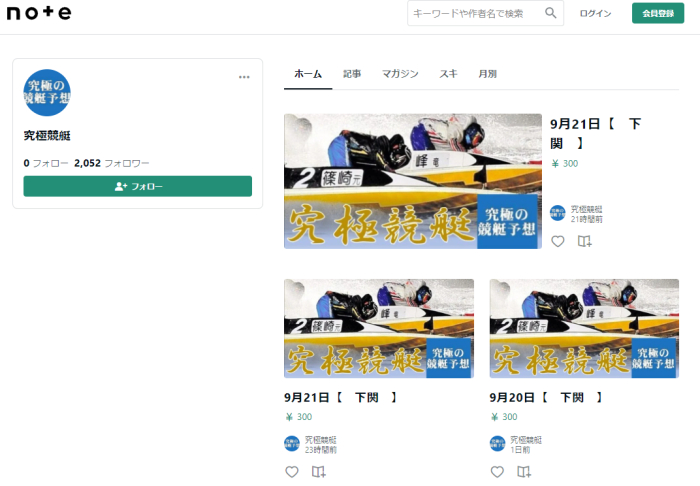This screenshot has height=486, width=700.
Task: Add featured 9月21日 article to magazine
Action: 585,241
